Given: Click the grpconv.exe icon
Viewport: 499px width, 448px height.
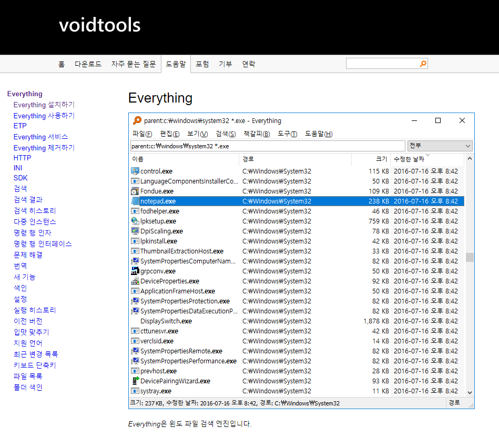Looking at the screenshot, I should click(135, 271).
